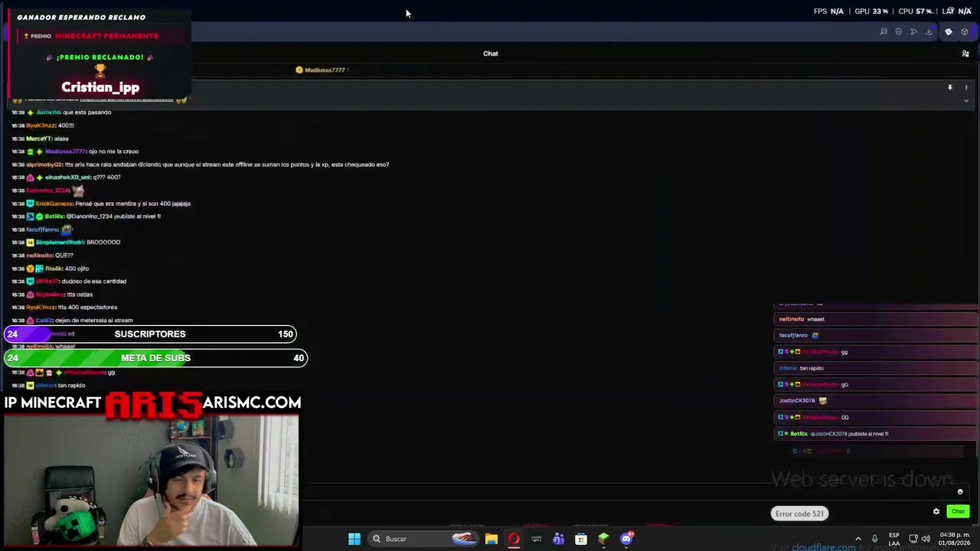Switch to the Opera browser taskbar icon

tap(514, 539)
